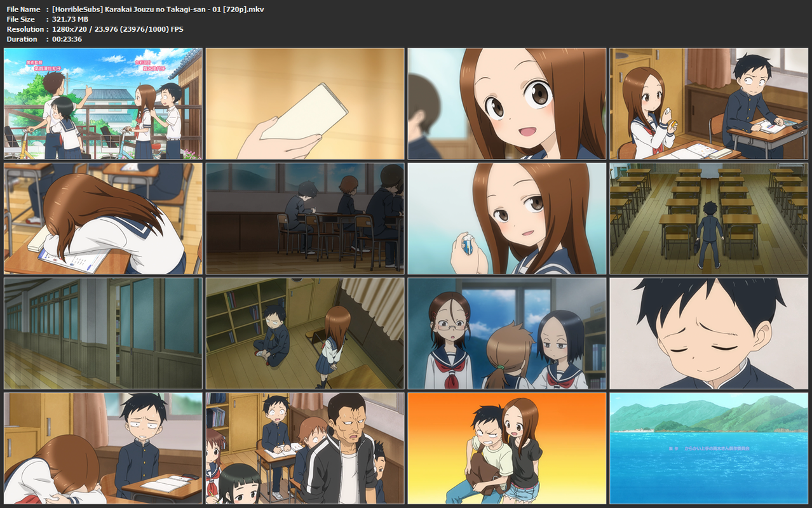Screen dimensions: 812x508
Task: Click the 'Duration' label
Action: click(22, 39)
